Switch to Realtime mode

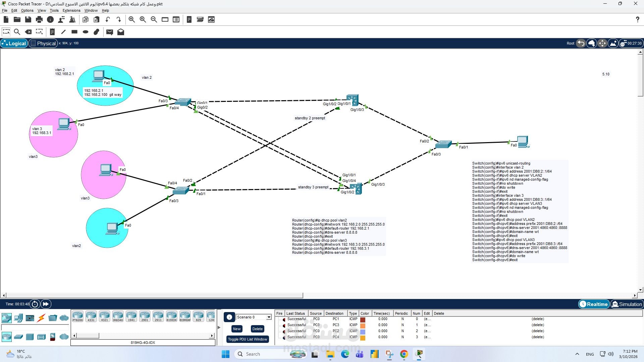pyautogui.click(x=593, y=304)
